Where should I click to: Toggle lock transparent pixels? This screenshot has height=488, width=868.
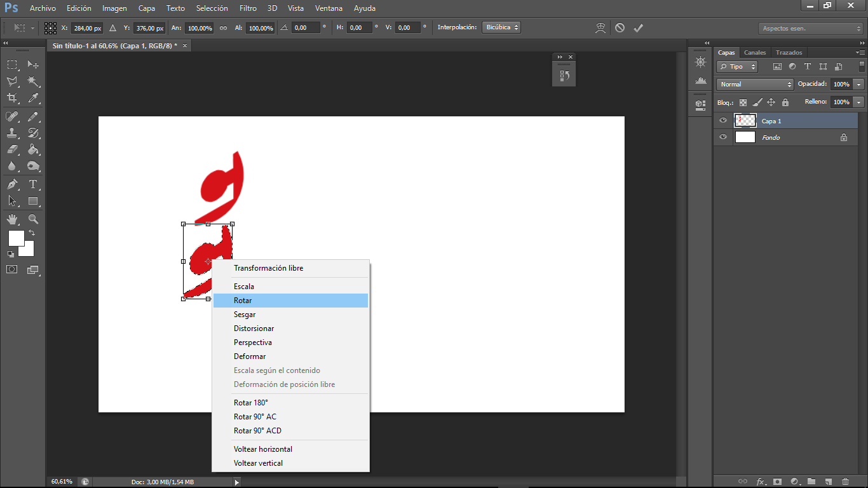tap(743, 102)
